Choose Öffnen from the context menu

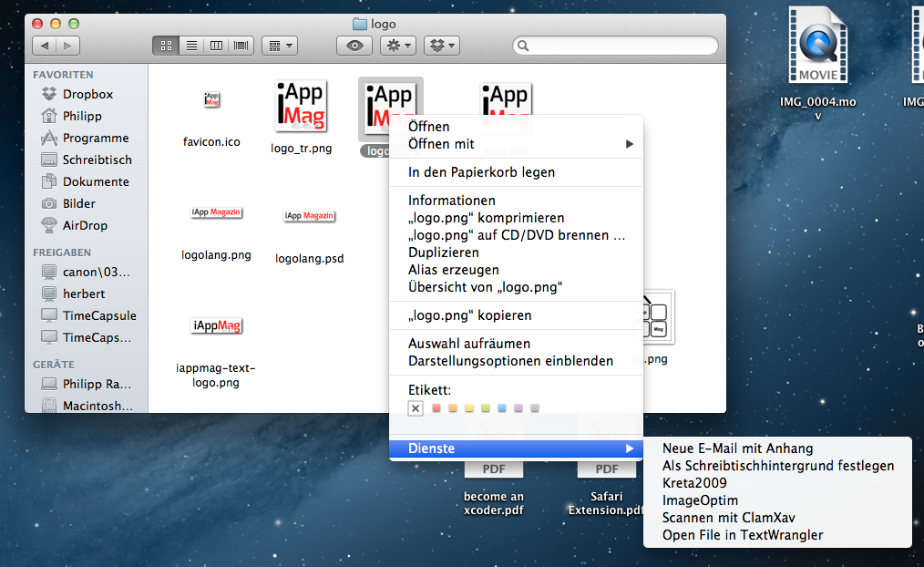coord(516,127)
